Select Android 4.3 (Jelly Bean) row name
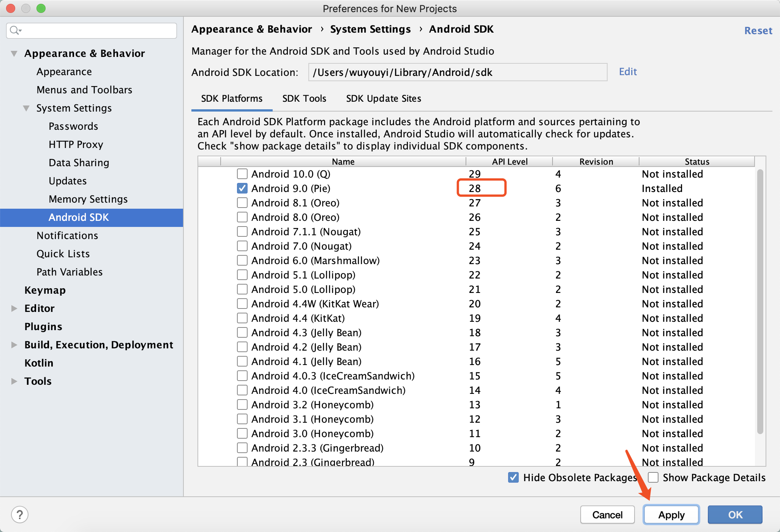This screenshot has height=532, width=780. click(306, 333)
